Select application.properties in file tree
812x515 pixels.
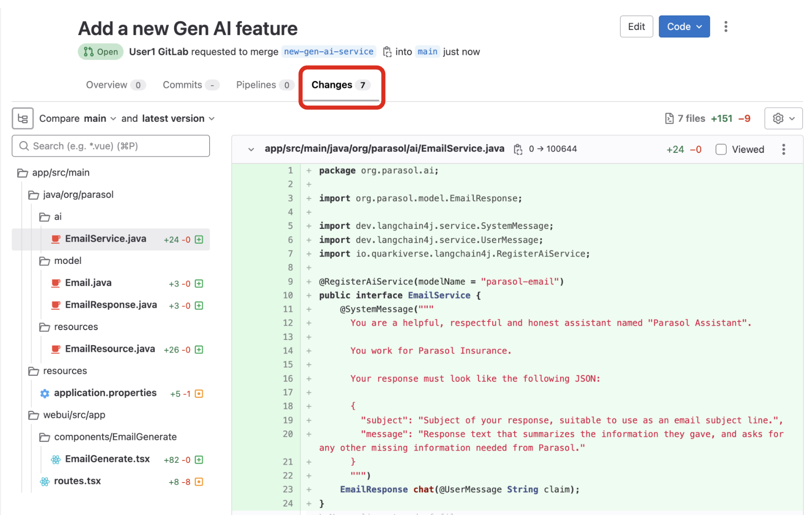click(x=105, y=393)
